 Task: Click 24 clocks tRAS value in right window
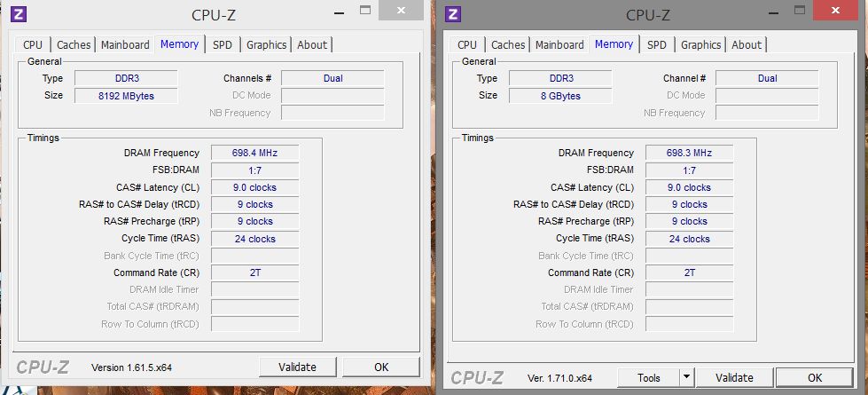coord(689,239)
